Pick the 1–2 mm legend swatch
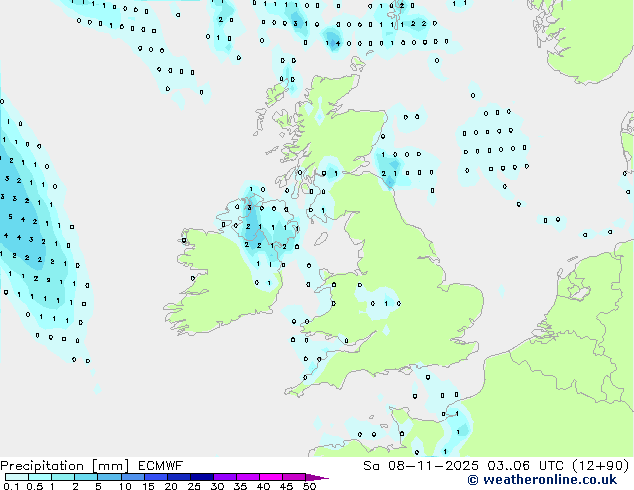The height and width of the screenshot is (490, 634). click(x=63, y=477)
